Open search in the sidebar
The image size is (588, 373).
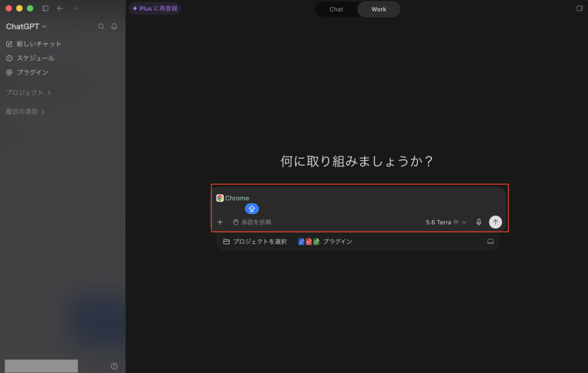click(101, 26)
